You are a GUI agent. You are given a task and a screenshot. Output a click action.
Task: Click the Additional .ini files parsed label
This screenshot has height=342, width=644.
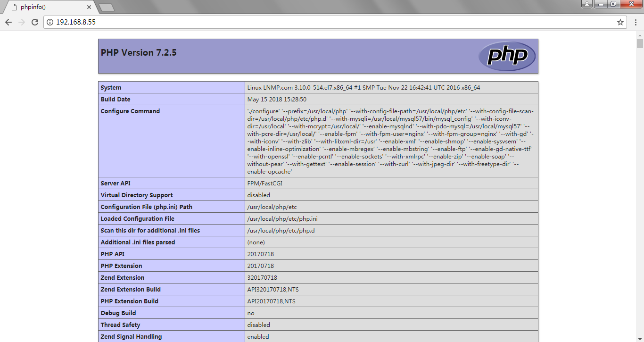click(138, 242)
